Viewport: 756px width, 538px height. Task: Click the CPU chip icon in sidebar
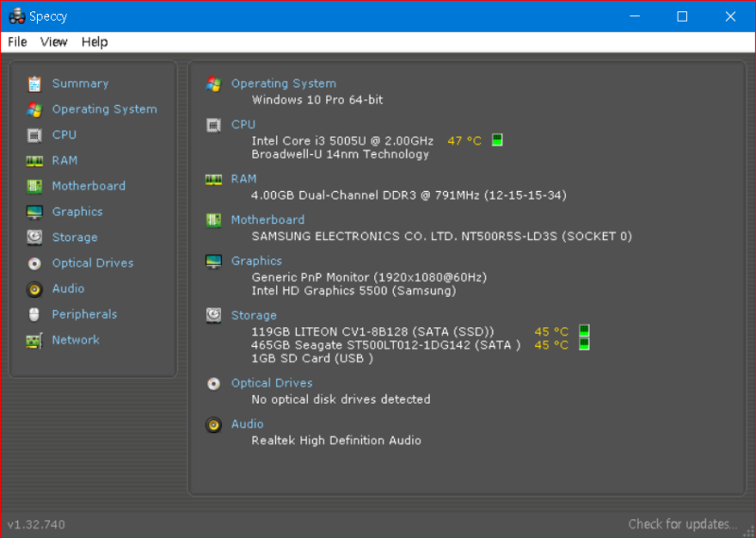tap(34, 135)
